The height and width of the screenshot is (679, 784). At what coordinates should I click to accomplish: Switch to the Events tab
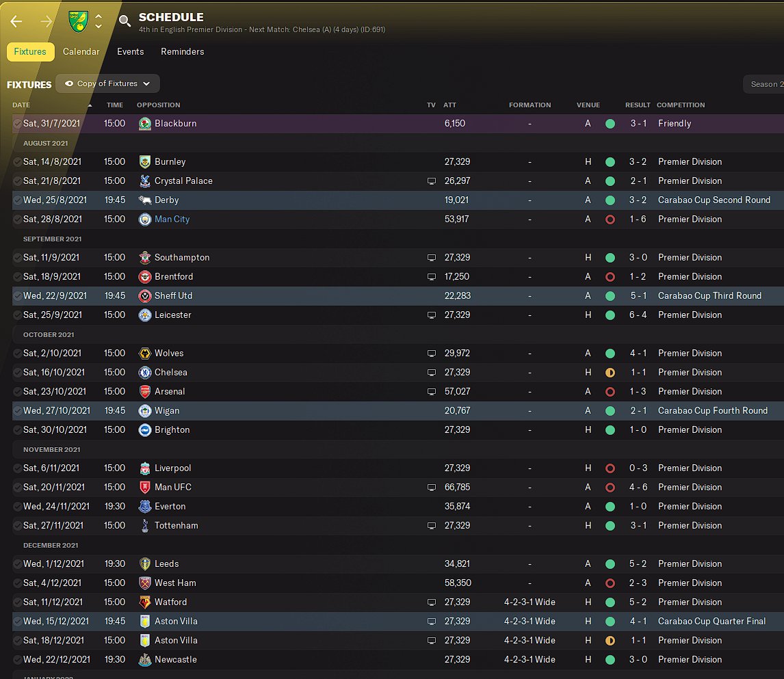pyautogui.click(x=130, y=51)
